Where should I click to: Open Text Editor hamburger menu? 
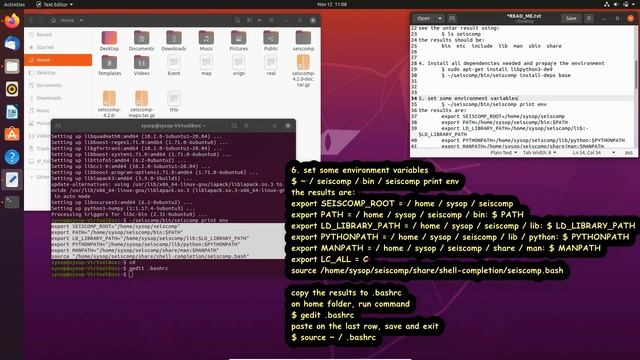589,18
